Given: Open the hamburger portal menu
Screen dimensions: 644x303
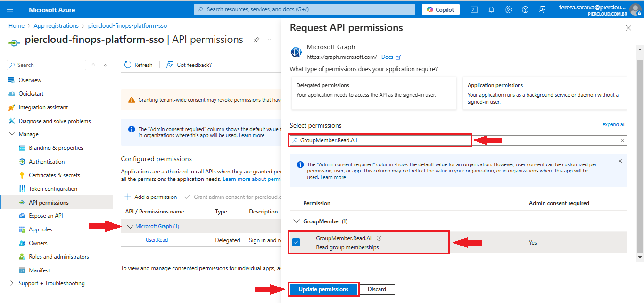Looking at the screenshot, I should tap(10, 9).
